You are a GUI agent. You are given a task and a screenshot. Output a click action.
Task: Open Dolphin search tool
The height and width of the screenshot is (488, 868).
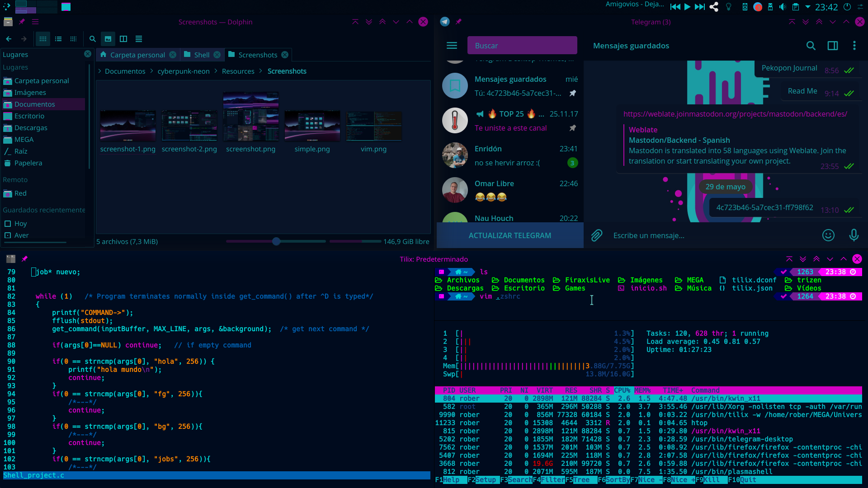click(x=93, y=39)
